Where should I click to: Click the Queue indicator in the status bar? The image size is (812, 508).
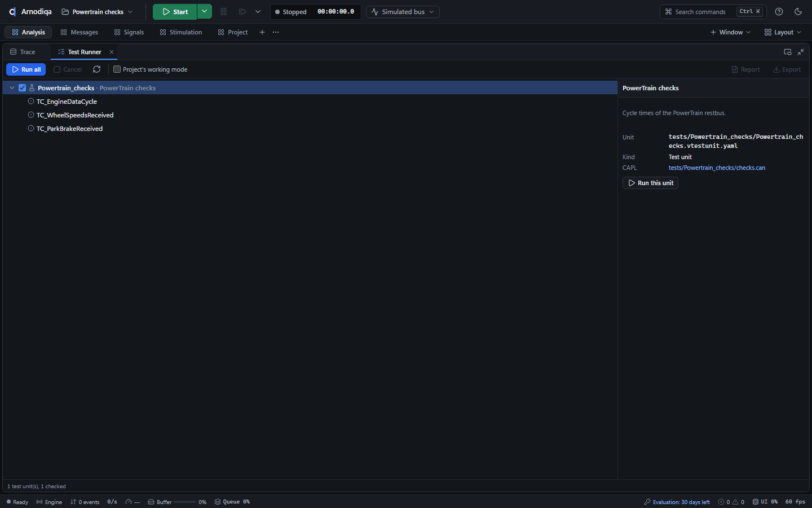click(232, 502)
